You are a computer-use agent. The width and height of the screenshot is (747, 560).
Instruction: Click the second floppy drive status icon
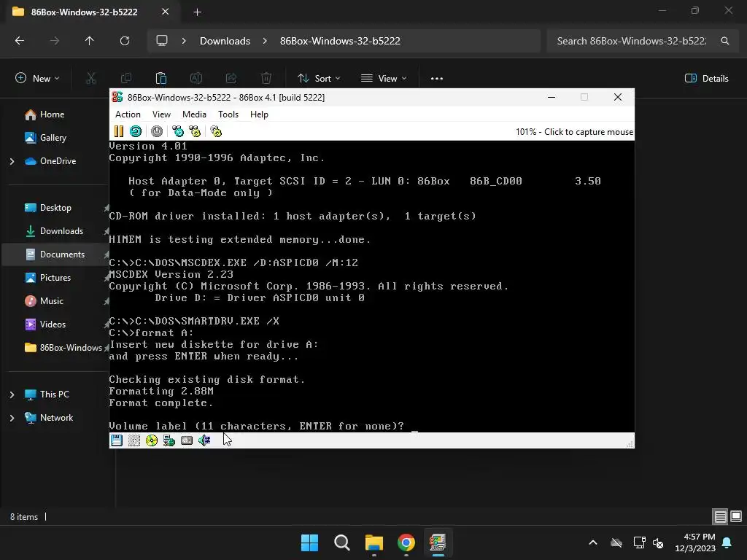point(134,440)
